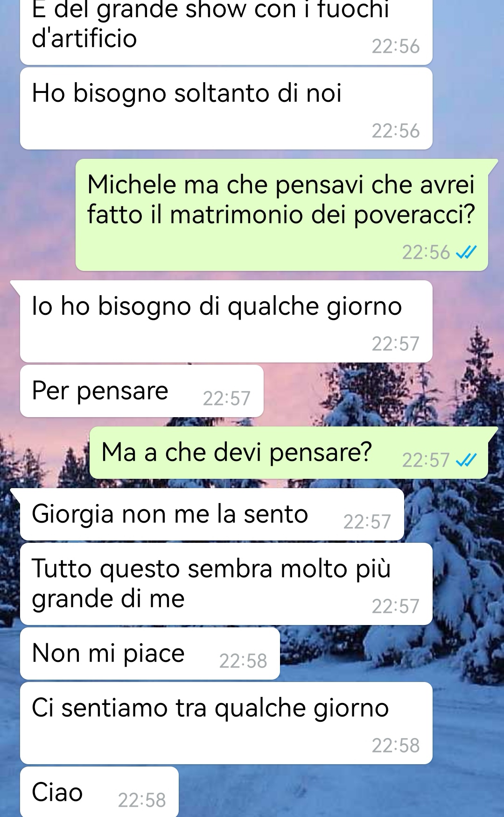Select the 'Ciao' message bubble
The width and height of the screenshot is (504, 817).
pyautogui.click(x=99, y=792)
